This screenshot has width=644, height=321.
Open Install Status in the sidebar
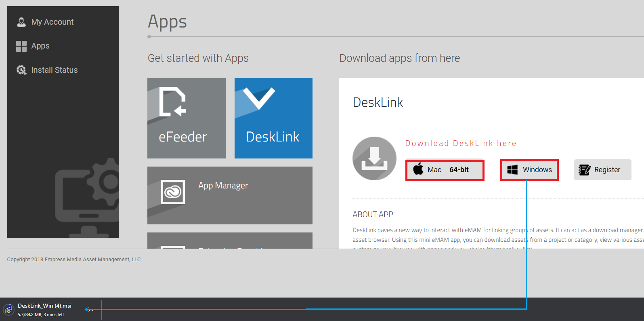pyautogui.click(x=54, y=70)
